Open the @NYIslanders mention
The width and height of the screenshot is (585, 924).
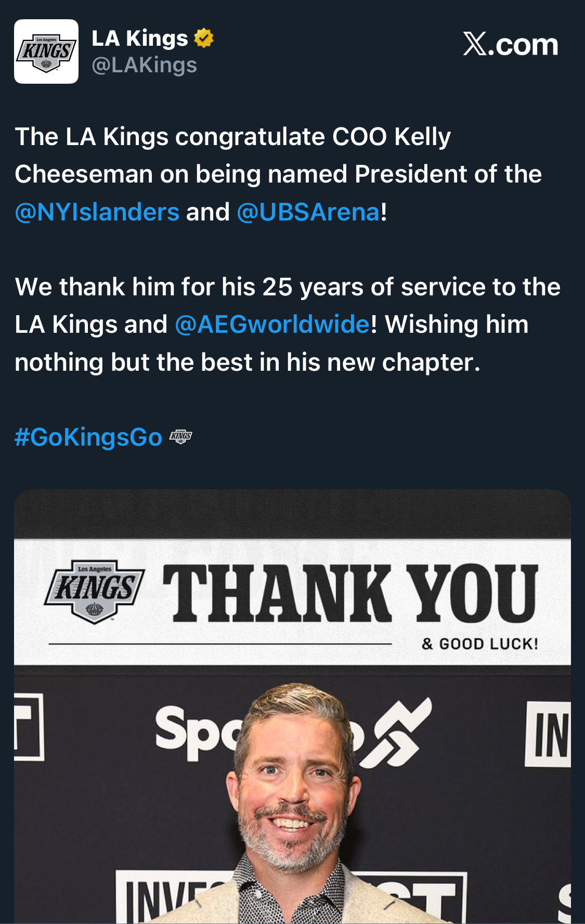pyautogui.click(x=97, y=212)
